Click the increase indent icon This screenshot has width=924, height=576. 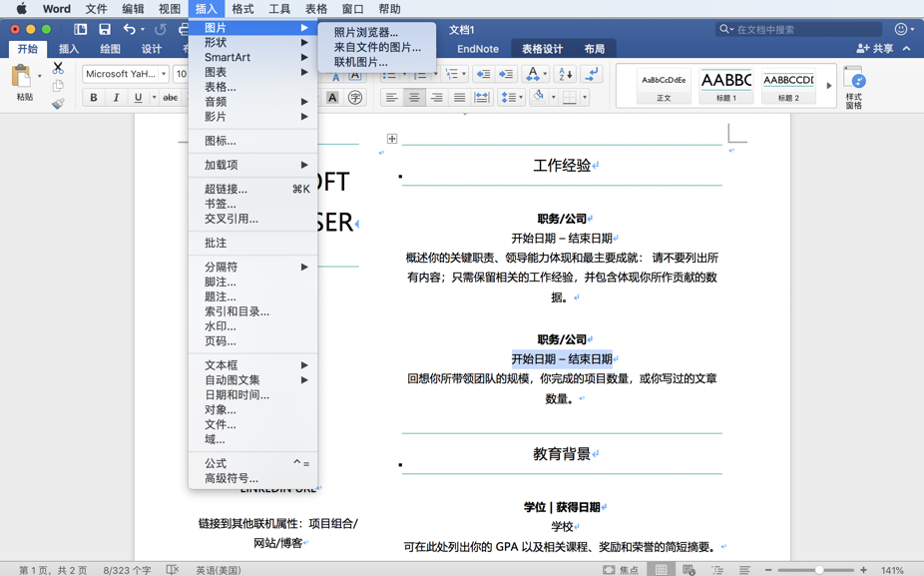coord(506,74)
